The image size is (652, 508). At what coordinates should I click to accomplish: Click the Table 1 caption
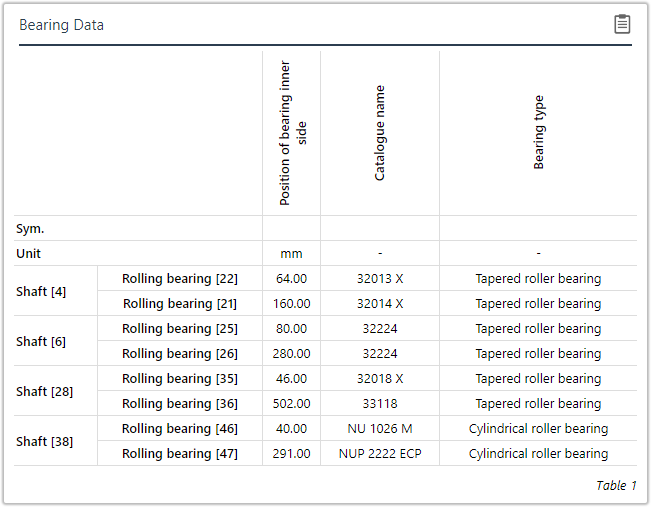coord(616,486)
